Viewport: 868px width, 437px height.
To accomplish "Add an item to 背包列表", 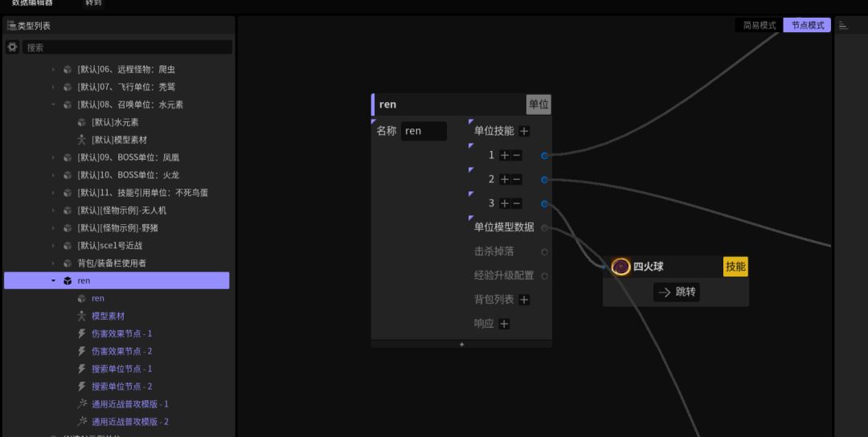I will coord(524,300).
